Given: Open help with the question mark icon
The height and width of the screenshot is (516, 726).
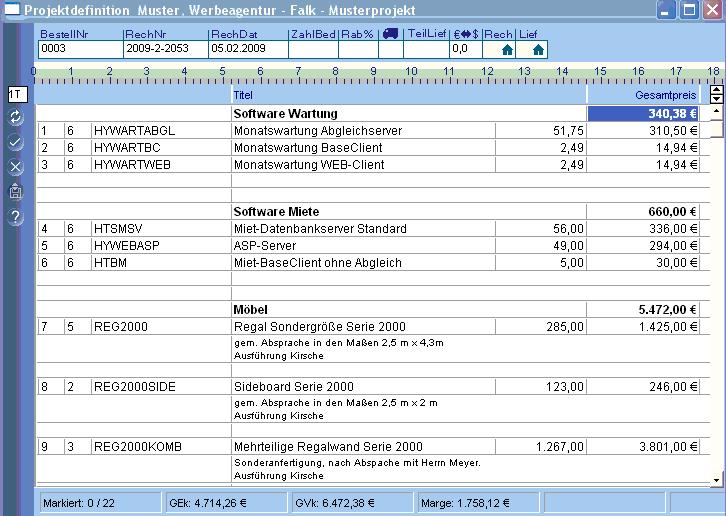Looking at the screenshot, I should tap(16, 217).
